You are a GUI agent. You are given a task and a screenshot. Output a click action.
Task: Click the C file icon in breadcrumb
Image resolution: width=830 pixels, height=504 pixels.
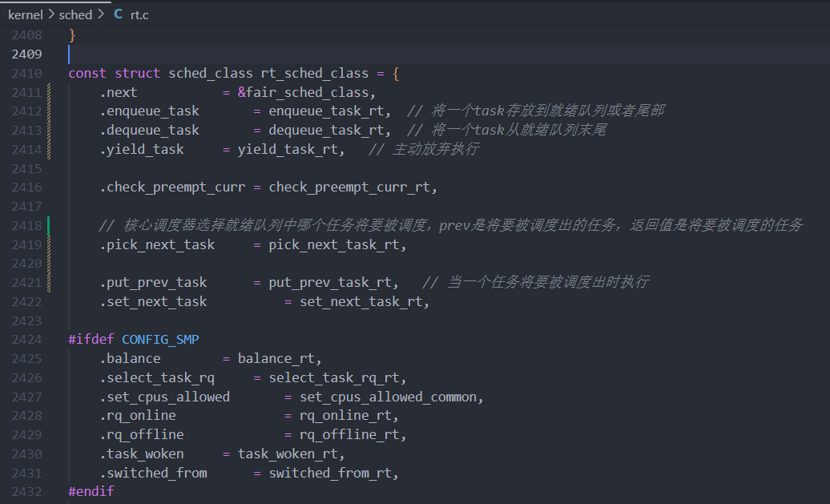pos(118,14)
